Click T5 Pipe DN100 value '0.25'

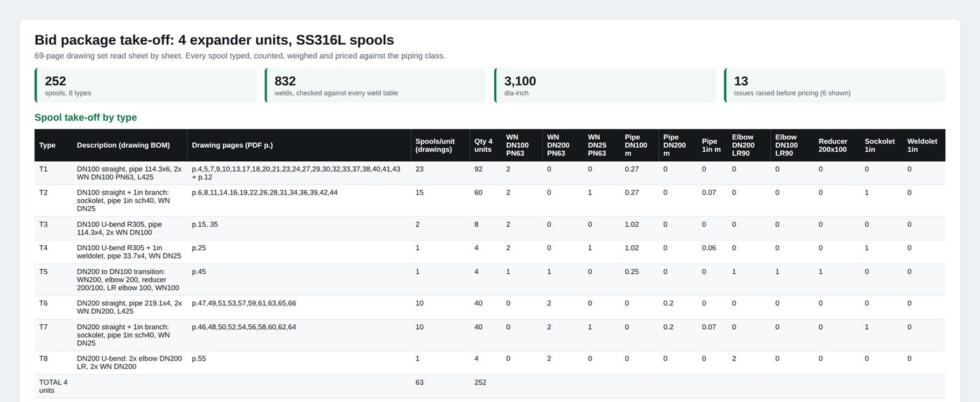[x=632, y=271]
